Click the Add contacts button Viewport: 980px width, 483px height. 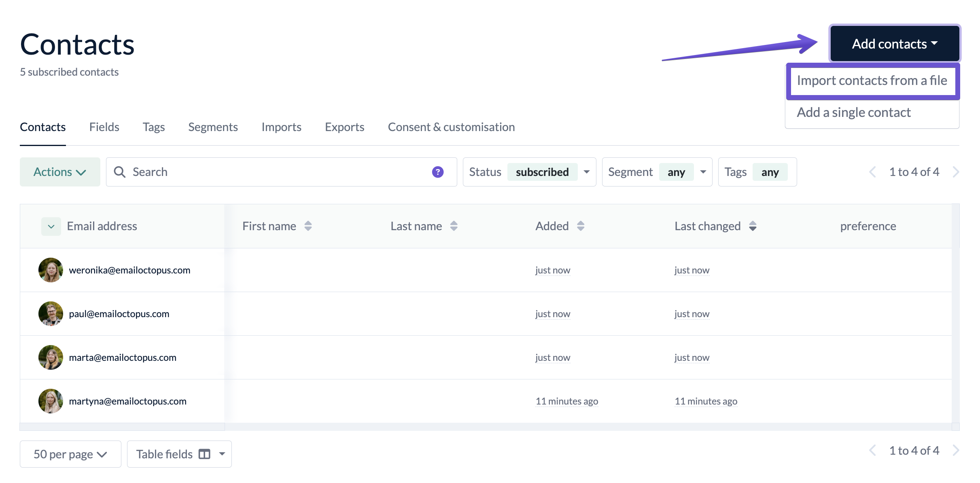[895, 44]
